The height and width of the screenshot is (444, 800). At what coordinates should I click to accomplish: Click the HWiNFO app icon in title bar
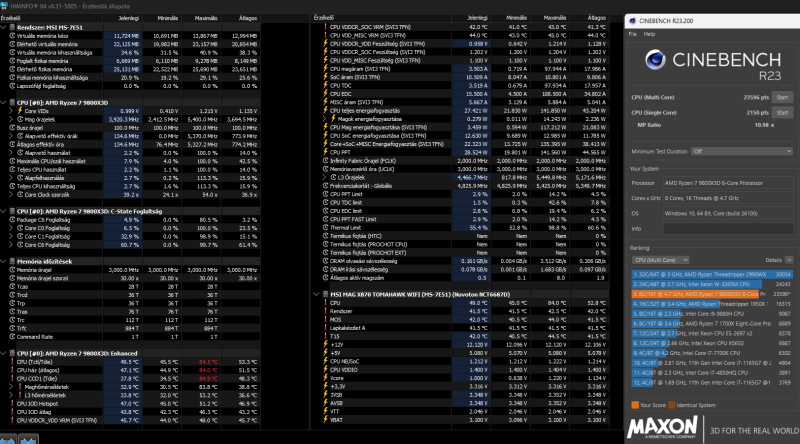(4, 6)
